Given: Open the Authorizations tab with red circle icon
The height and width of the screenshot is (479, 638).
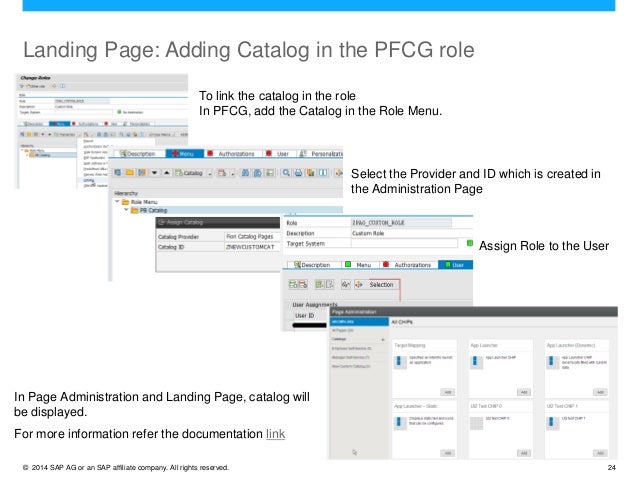Looking at the screenshot, I should click(x=408, y=265).
